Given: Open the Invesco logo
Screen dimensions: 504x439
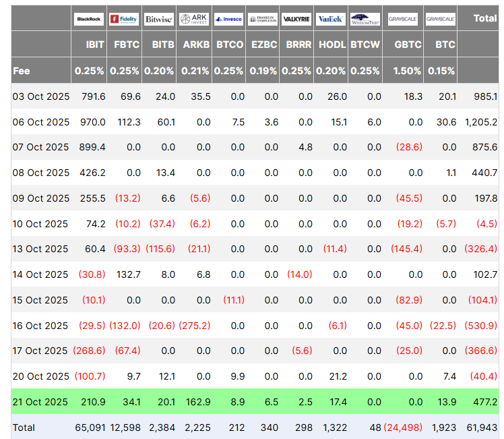Looking at the screenshot, I should [228, 19].
